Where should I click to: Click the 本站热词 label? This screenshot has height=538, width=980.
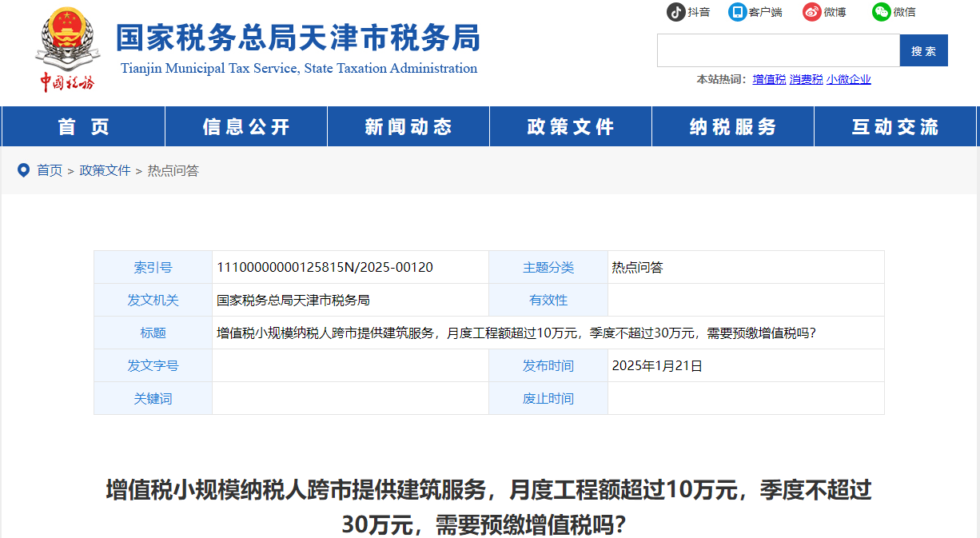721,79
